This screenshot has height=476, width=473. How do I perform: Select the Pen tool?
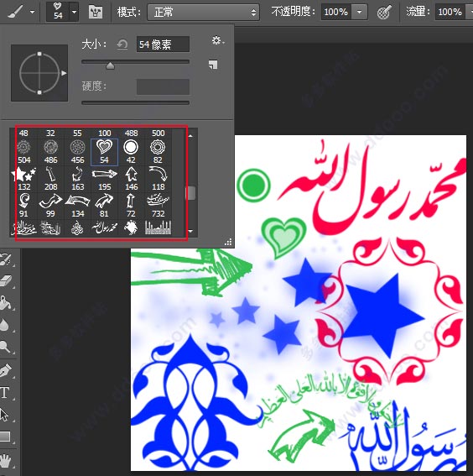click(6, 370)
